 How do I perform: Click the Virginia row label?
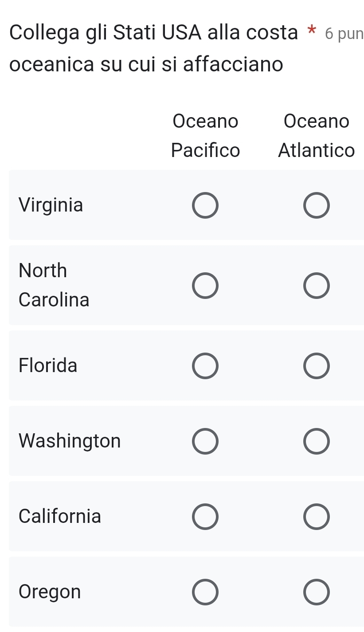pyautogui.click(x=51, y=206)
